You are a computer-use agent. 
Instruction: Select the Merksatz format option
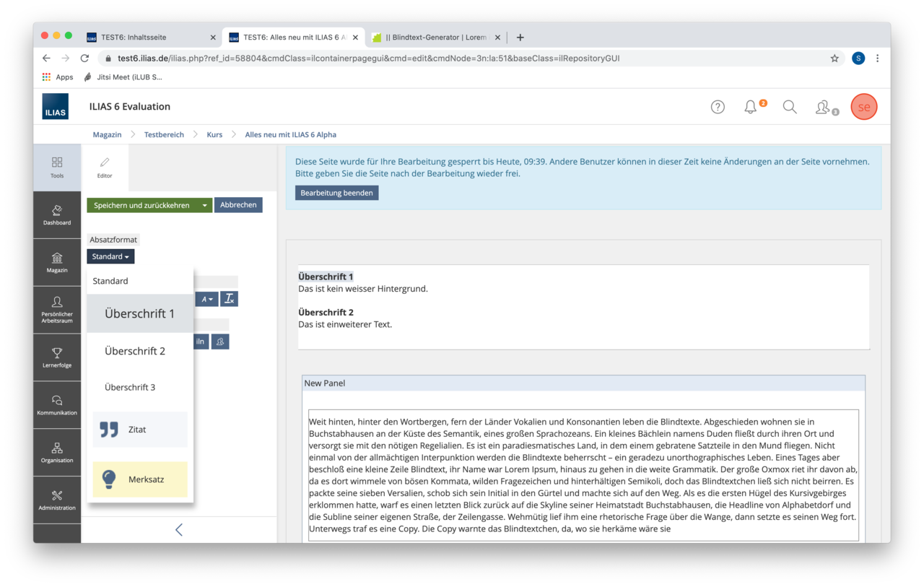click(x=140, y=479)
